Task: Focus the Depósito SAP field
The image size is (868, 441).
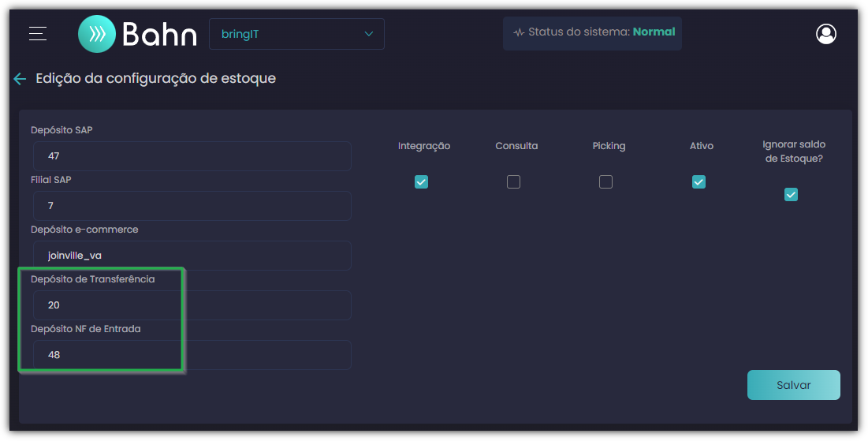Action: pyautogui.click(x=192, y=156)
